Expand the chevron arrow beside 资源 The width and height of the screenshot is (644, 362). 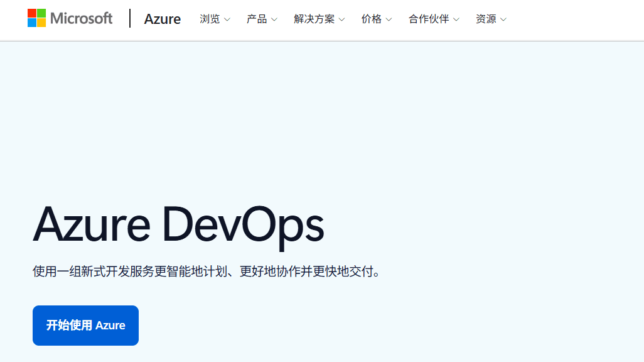(x=503, y=19)
